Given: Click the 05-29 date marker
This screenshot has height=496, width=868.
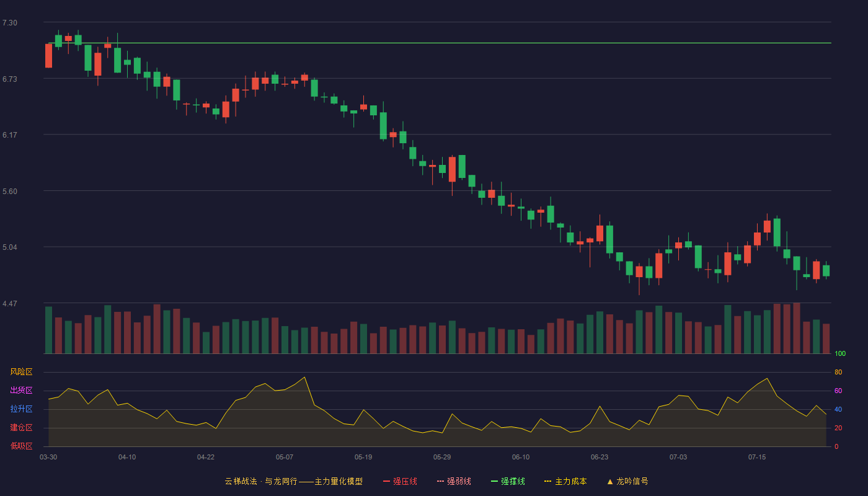Looking at the screenshot, I should click(442, 457).
